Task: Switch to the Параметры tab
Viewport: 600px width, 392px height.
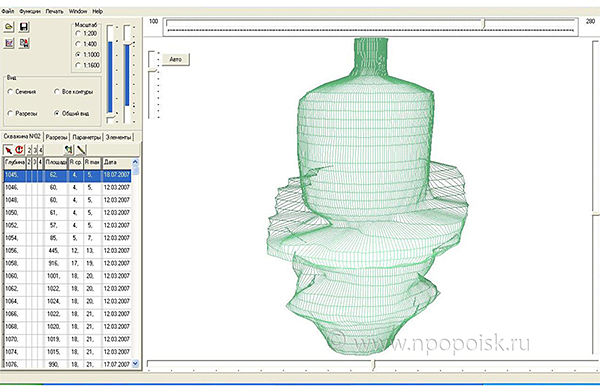Action: coord(86,137)
